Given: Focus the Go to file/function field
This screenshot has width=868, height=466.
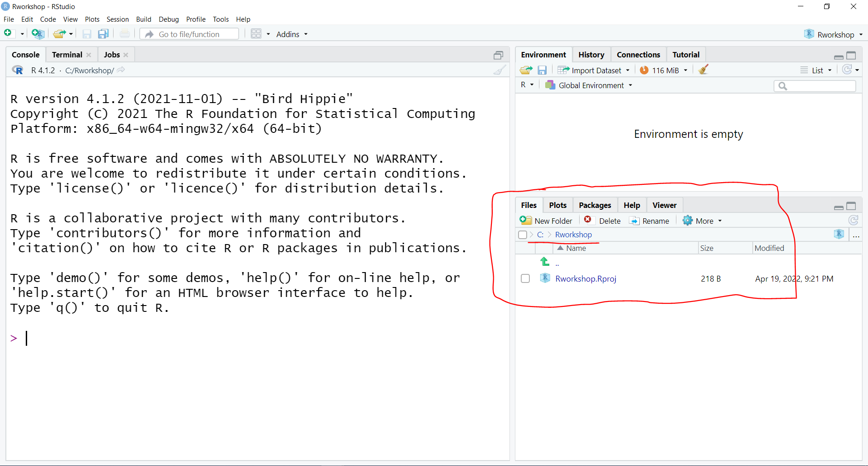Looking at the screenshot, I should pos(189,34).
